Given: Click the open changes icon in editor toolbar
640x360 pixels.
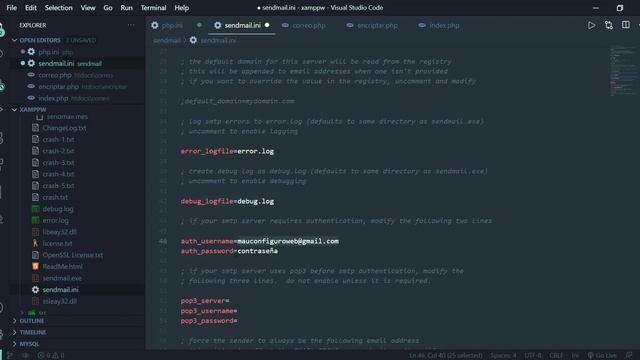Looking at the screenshot, I should click(x=609, y=25).
